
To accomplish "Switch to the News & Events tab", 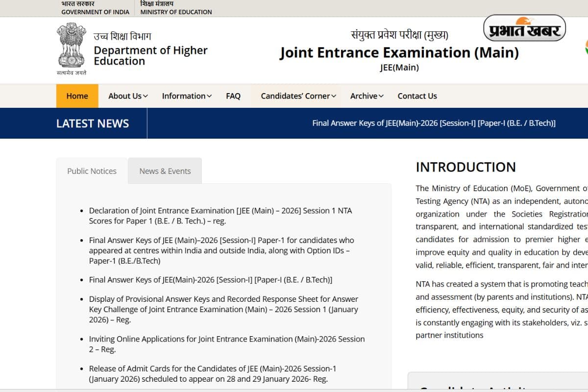I will point(165,171).
